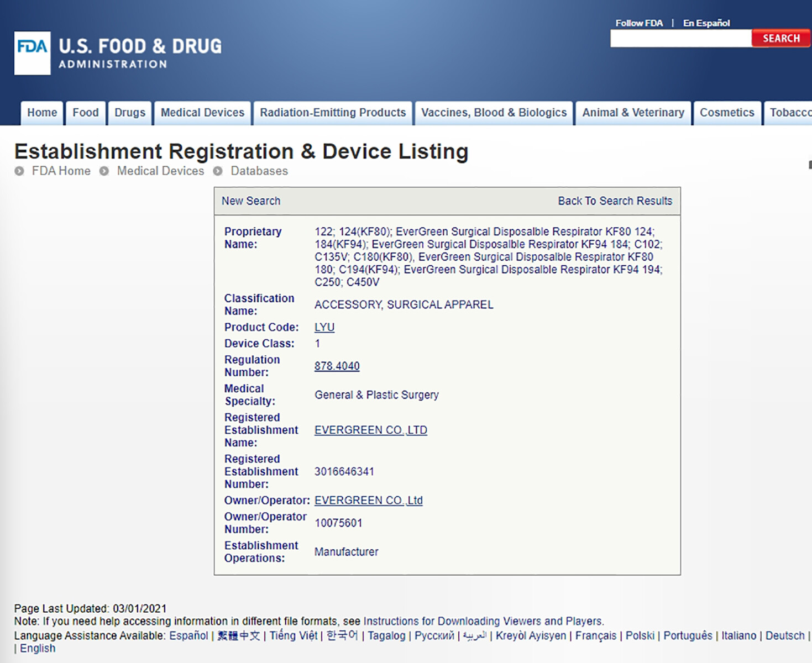Click the FDA logo icon

click(32, 53)
